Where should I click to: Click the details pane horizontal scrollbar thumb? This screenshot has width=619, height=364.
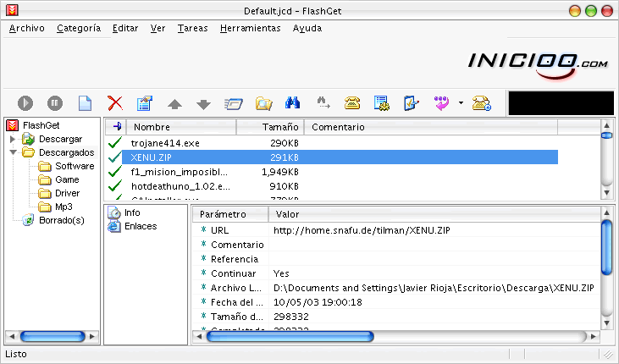(290, 336)
